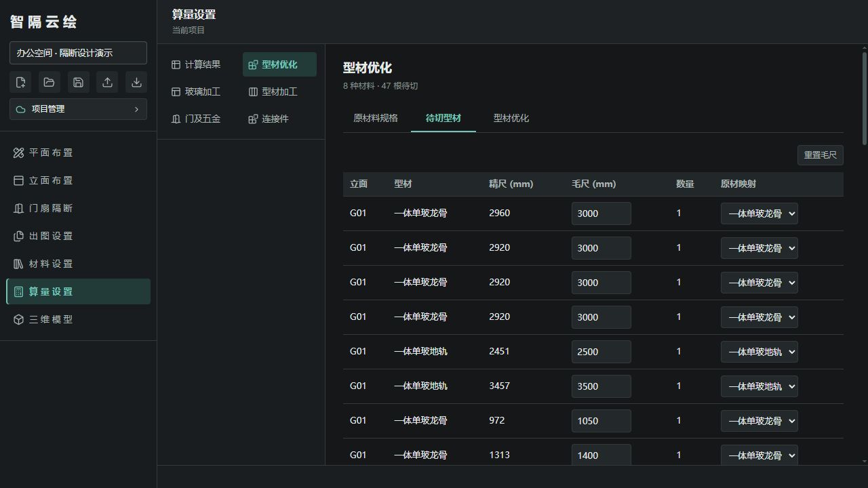Viewport: 868px width, 488px height.
Task: Open the 型材优化 tab beside 待切型材
Action: tap(511, 118)
